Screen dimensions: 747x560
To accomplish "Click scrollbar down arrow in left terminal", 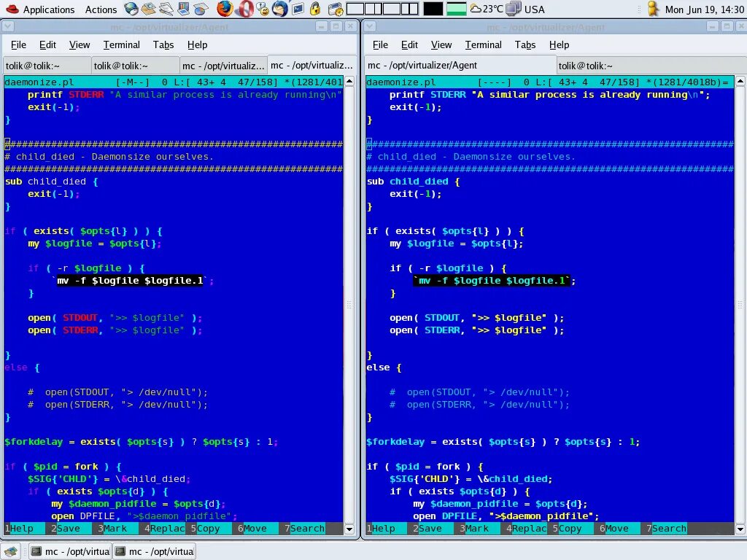I will point(349,529).
